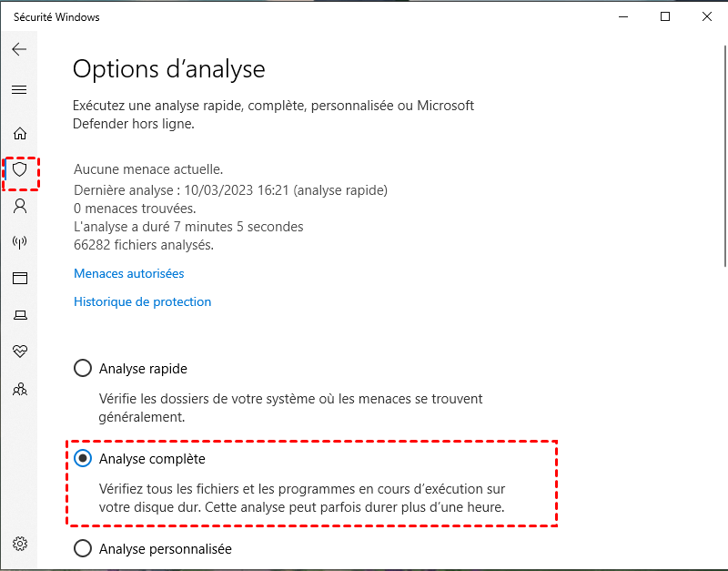Maximize the Sécurité Windows window
Viewport: 728px width, 571px height.
(665, 16)
